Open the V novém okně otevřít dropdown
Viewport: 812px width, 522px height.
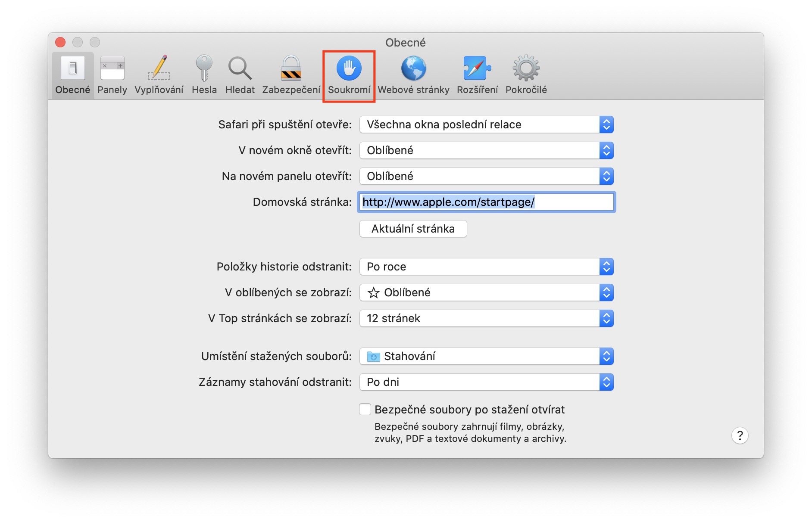click(486, 150)
